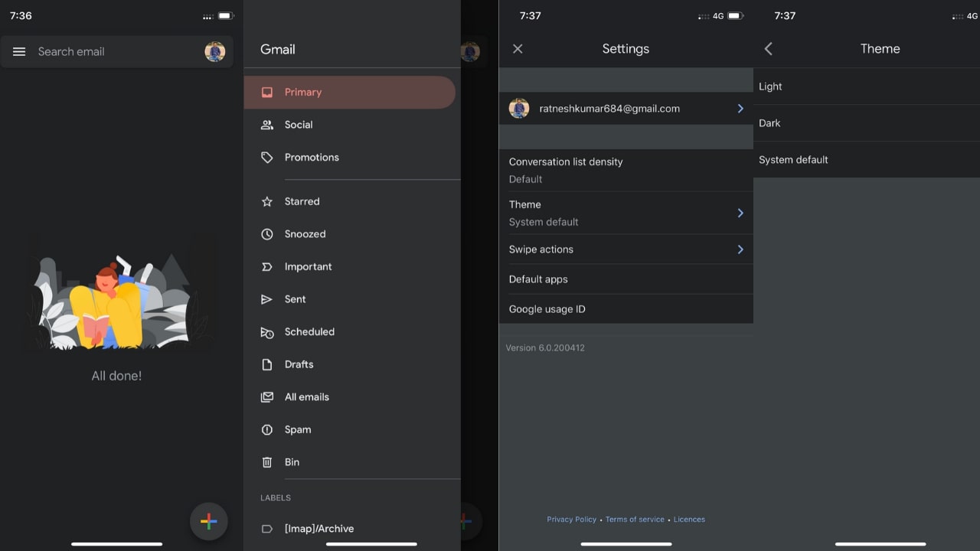Click the [Imap]/Archive label icon
980x551 pixels.
pyautogui.click(x=267, y=529)
